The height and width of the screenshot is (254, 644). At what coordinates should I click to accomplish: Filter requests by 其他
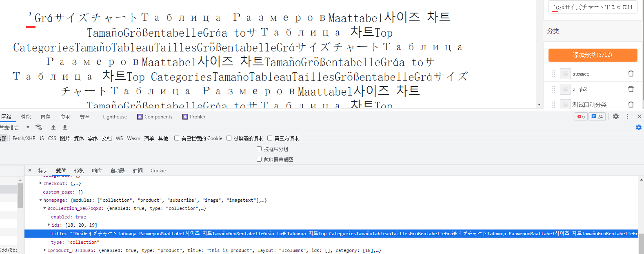click(x=163, y=138)
